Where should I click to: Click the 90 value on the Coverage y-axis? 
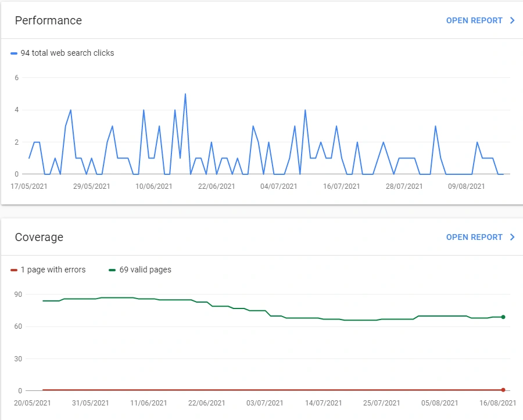[x=19, y=295]
